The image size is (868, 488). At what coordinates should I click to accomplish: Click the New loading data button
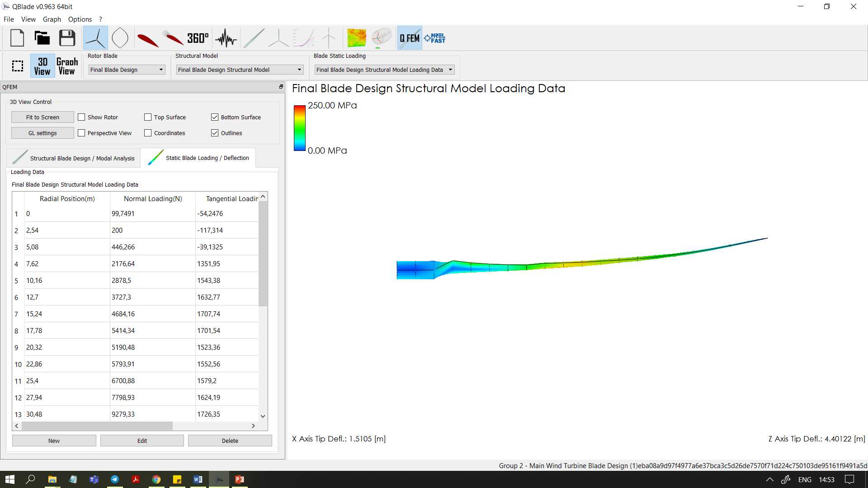(x=54, y=441)
